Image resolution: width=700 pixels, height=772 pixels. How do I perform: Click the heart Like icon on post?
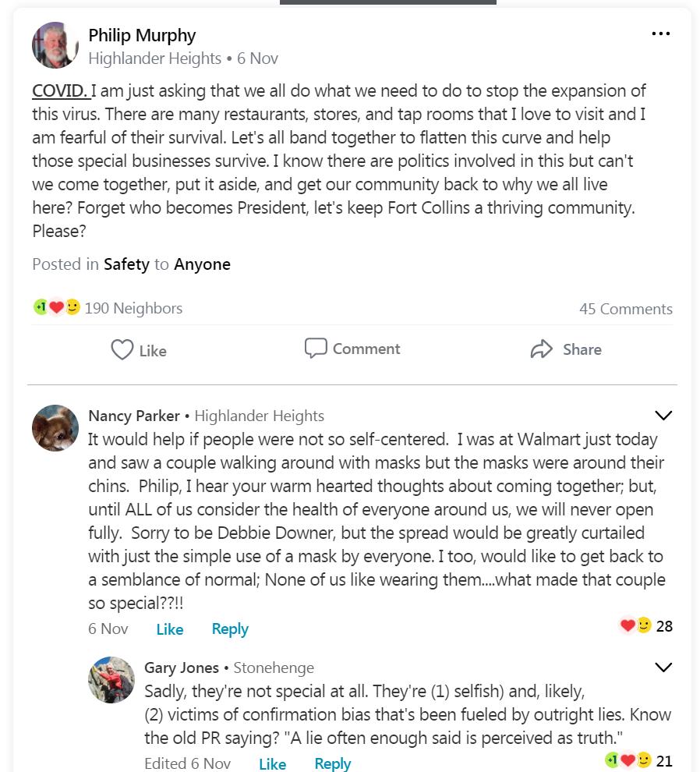[x=122, y=349]
